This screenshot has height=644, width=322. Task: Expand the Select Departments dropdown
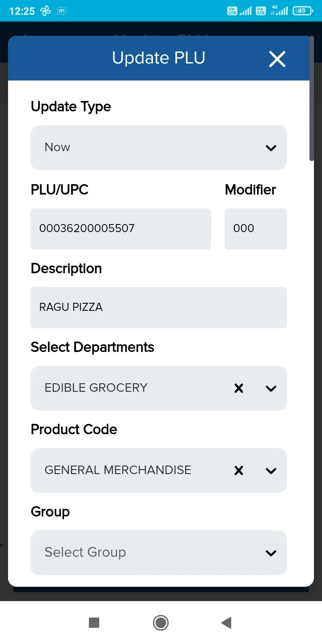tap(271, 388)
